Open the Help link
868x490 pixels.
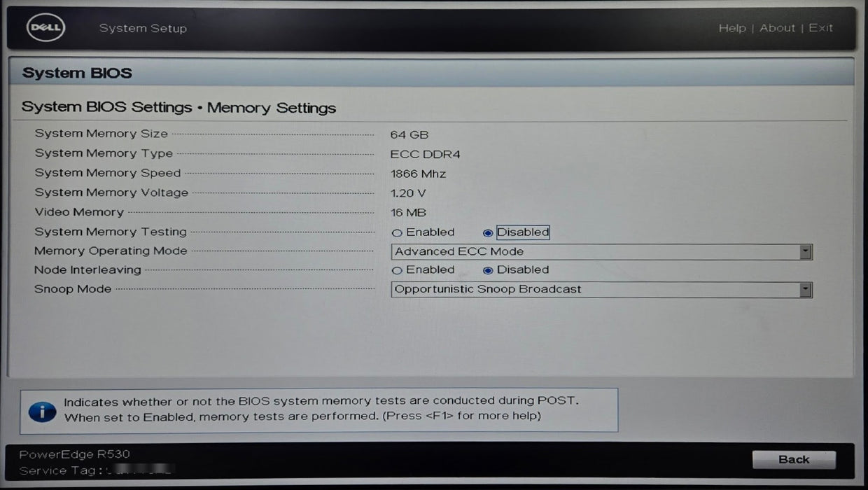(x=732, y=28)
